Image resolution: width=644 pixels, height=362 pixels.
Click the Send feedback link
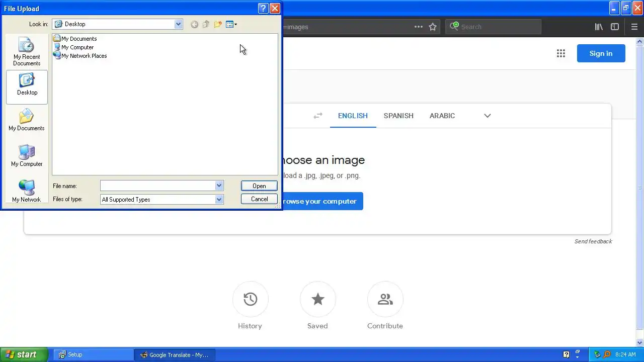click(593, 241)
